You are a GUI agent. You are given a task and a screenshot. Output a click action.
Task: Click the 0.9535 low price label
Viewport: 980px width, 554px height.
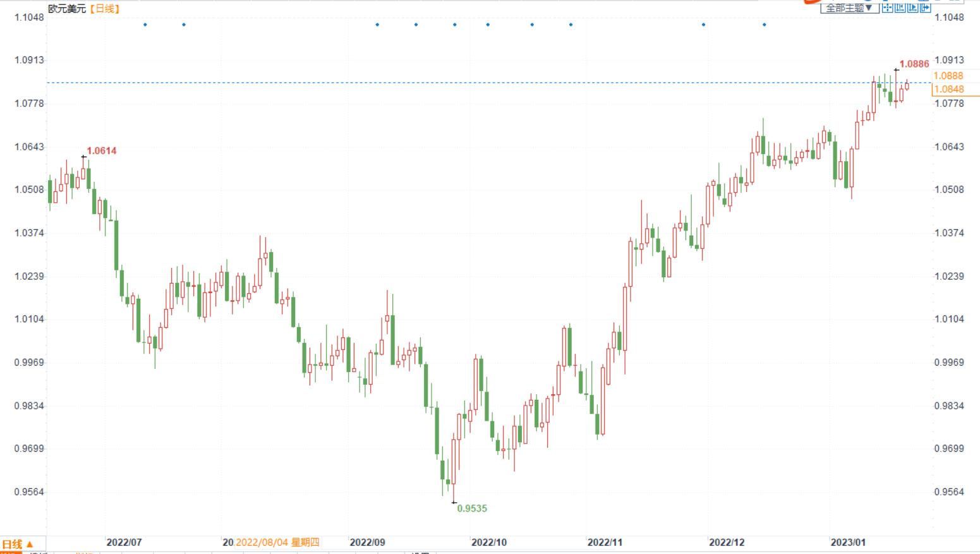point(472,509)
